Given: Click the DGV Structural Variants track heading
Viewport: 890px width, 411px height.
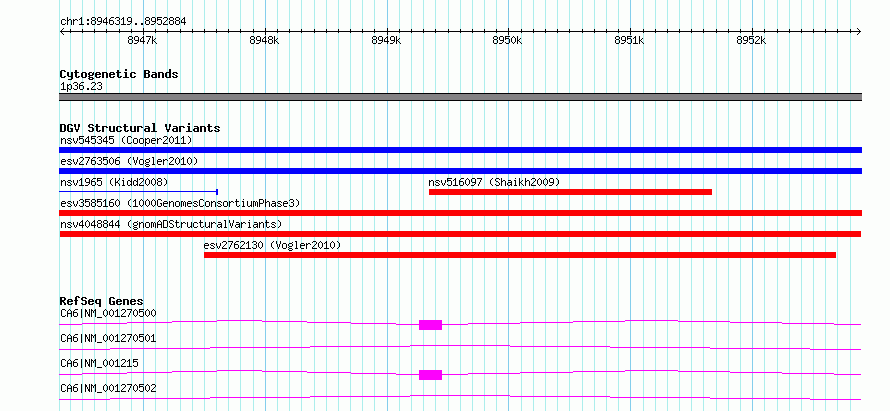Looking at the screenshot, I should click(140, 128).
